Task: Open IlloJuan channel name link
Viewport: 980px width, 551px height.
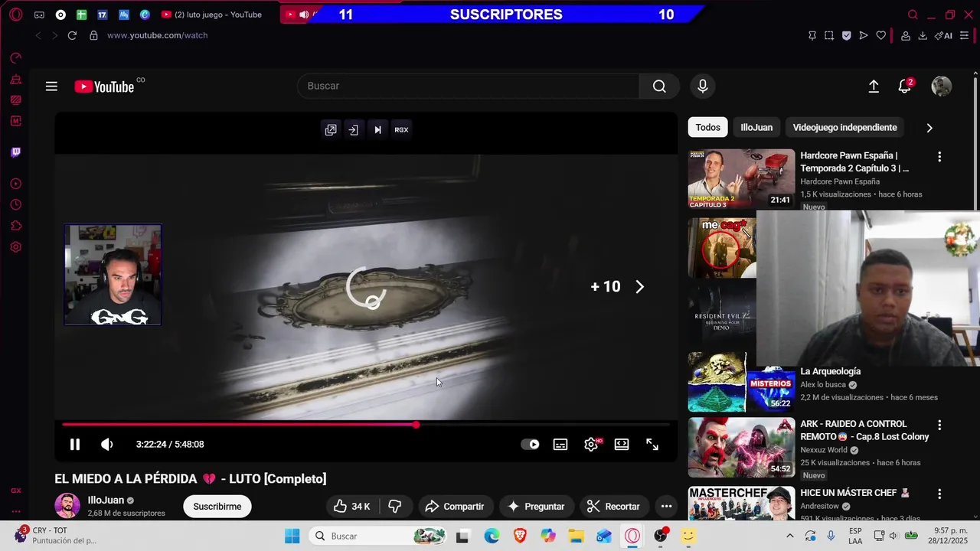Action: coord(106,500)
